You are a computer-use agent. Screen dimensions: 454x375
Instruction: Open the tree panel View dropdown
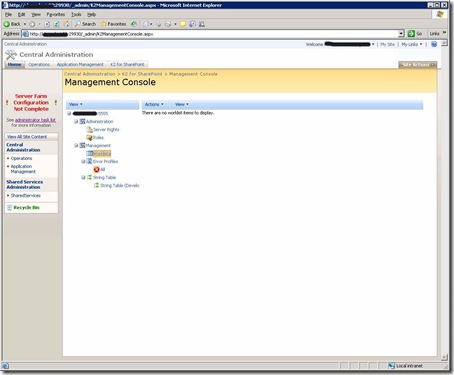pyautogui.click(x=75, y=104)
